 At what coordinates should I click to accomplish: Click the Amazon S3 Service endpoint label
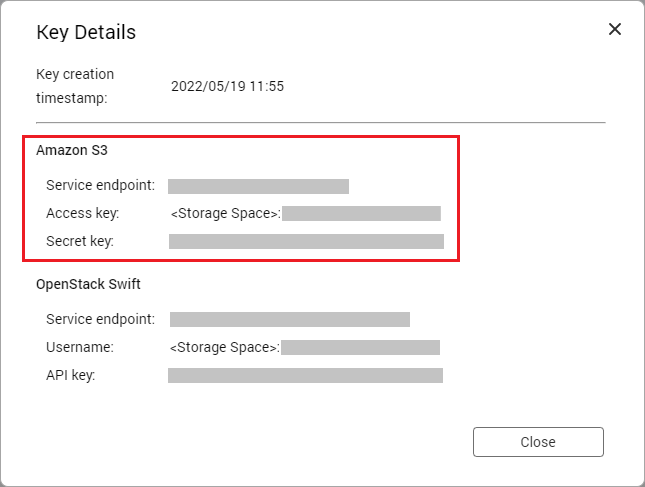[100, 185]
